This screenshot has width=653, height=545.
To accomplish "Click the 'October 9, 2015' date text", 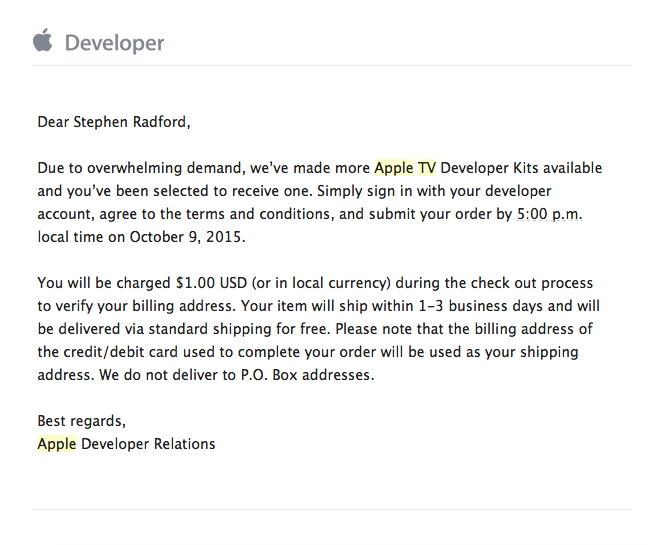I will [185, 237].
